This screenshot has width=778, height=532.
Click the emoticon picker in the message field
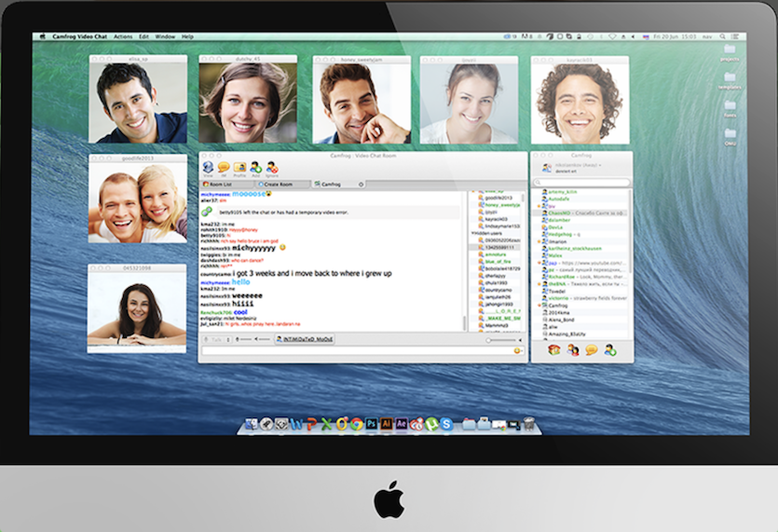tap(517, 350)
